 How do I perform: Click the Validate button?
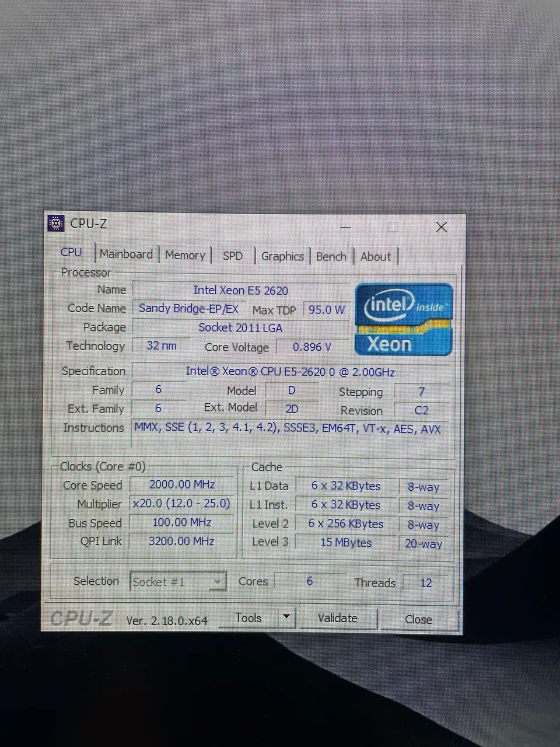click(x=337, y=618)
